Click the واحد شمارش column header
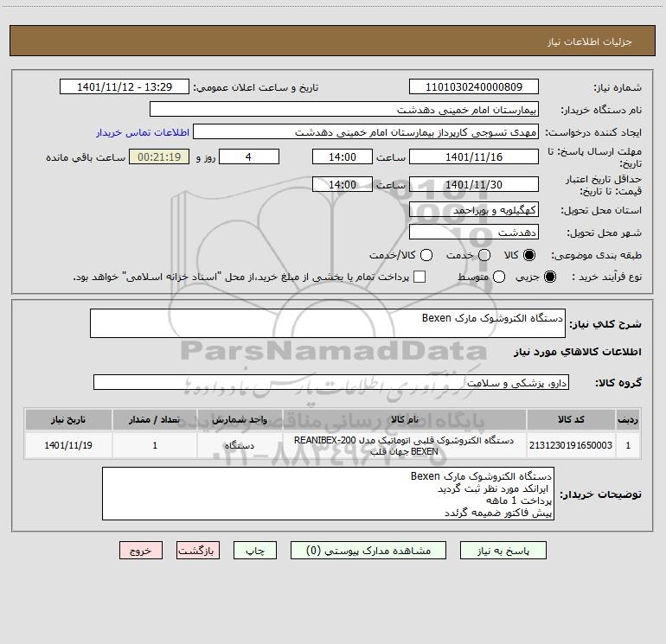Image resolution: width=666 pixels, height=644 pixels. (240, 419)
